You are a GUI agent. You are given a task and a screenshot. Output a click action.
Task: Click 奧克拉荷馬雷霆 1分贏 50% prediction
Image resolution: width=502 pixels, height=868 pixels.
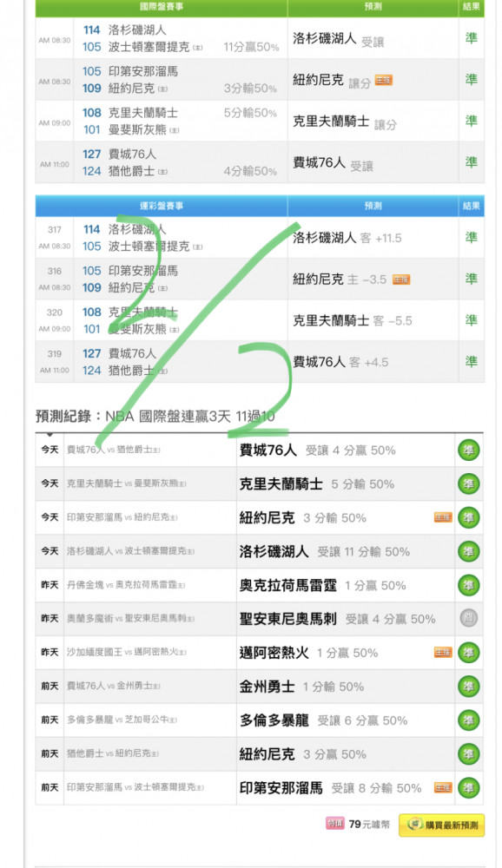pyautogui.click(x=322, y=586)
